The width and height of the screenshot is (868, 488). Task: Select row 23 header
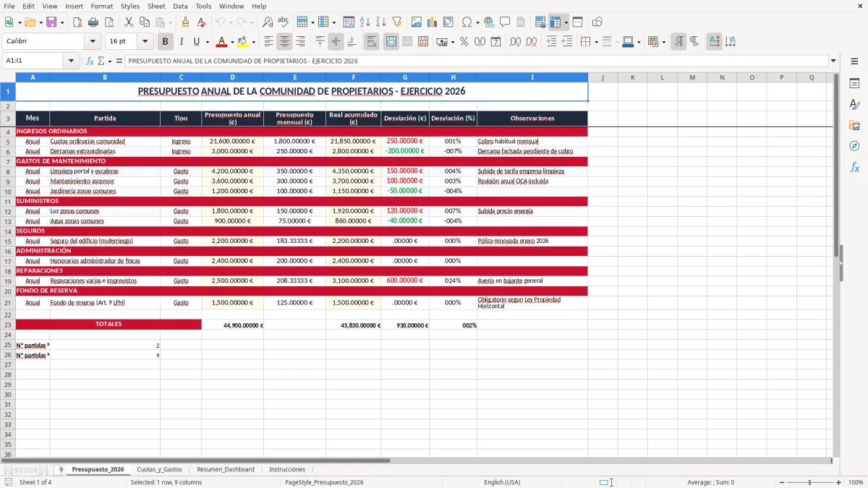(8, 325)
